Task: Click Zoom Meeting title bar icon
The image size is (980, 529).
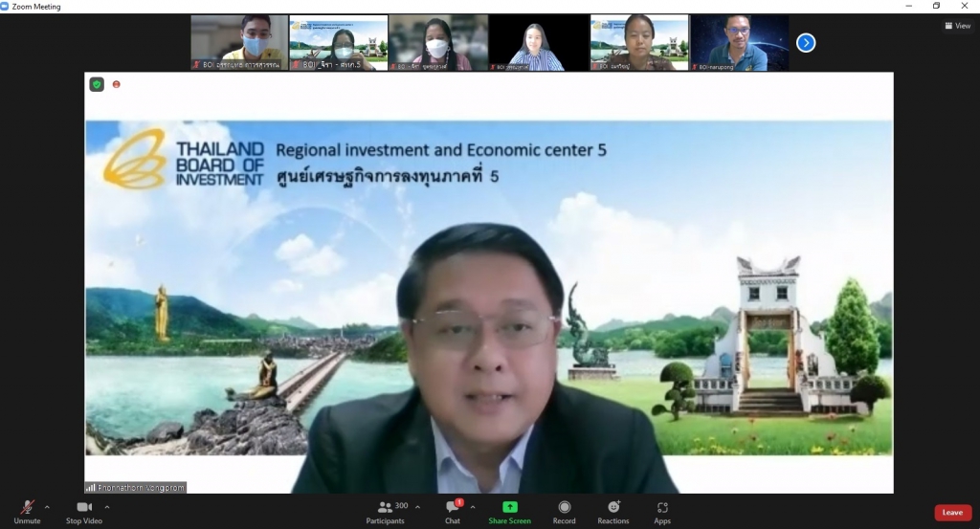Action: click(5, 7)
